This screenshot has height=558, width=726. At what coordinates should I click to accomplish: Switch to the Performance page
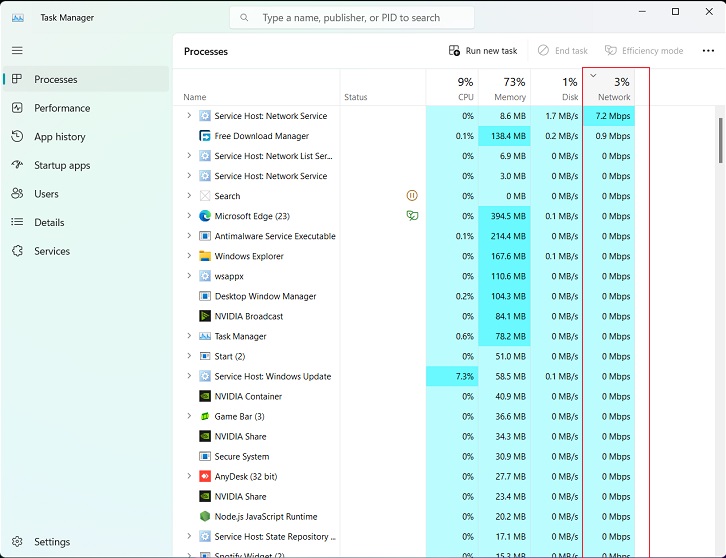86,108
